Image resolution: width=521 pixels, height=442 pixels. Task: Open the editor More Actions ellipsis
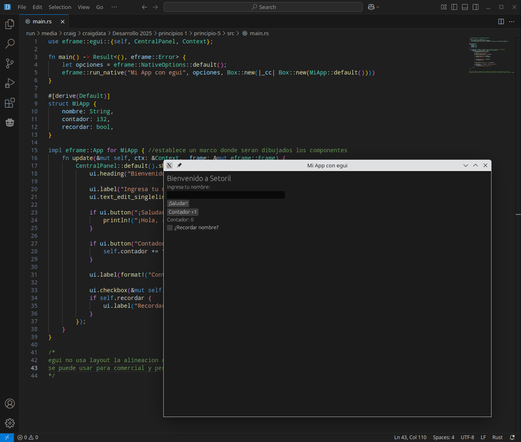(x=511, y=22)
